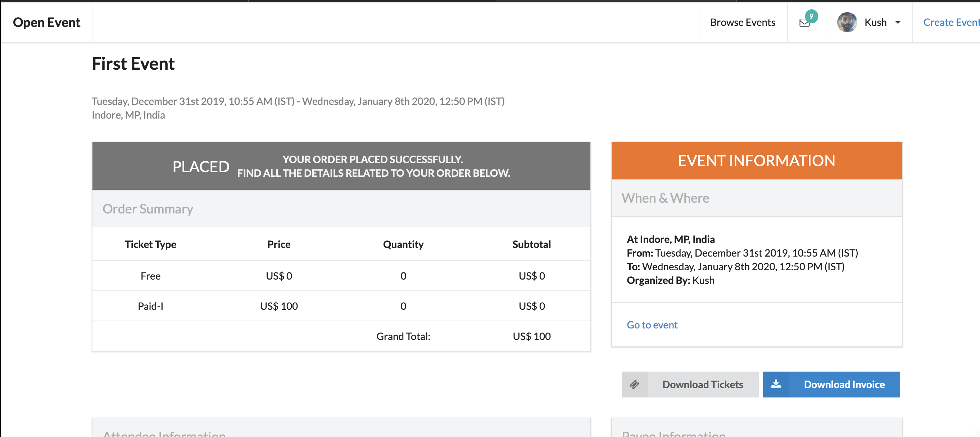Go to Browse Events page

[742, 22]
